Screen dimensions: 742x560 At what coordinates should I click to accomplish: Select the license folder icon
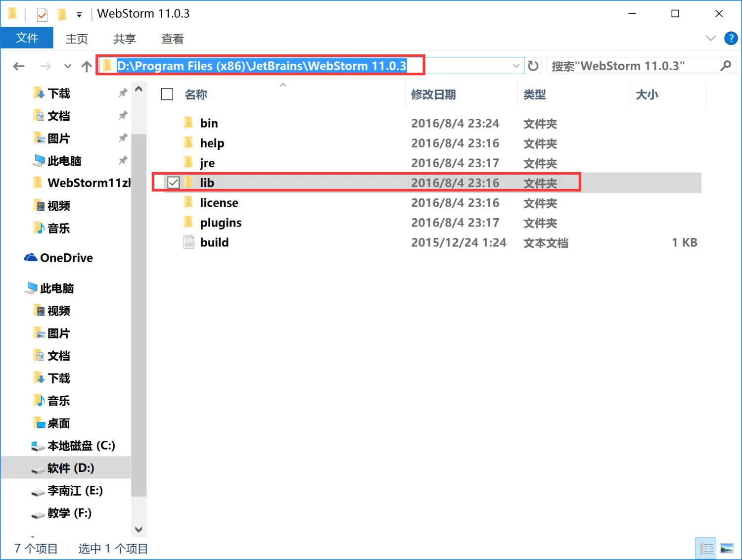pos(188,202)
